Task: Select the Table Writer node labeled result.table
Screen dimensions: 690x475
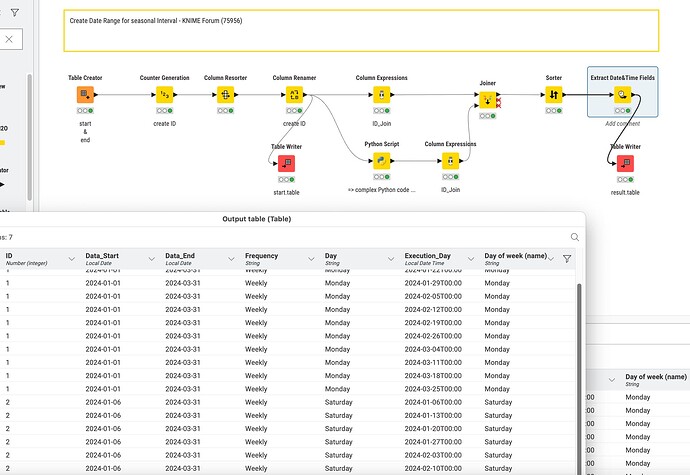Action: [625, 163]
